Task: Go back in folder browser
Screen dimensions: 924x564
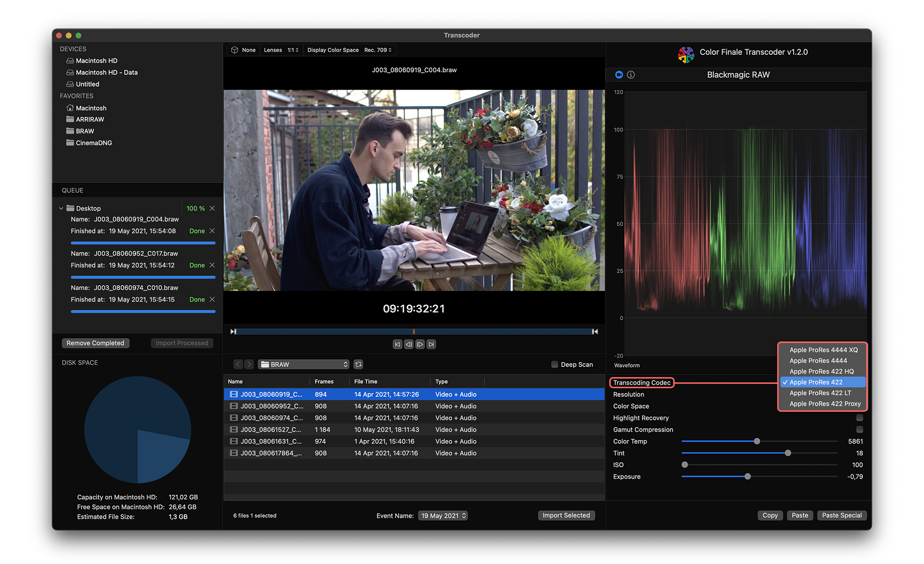Action: pos(238,365)
